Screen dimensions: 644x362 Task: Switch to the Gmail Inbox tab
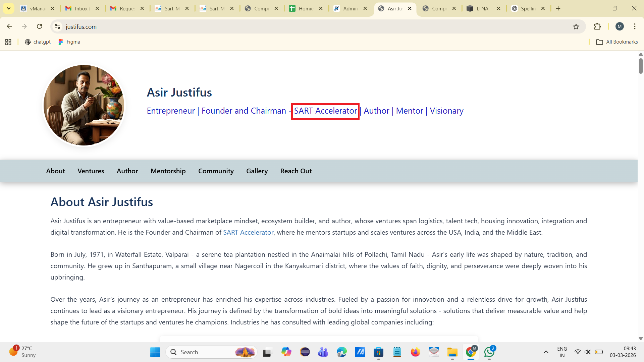[82, 9]
